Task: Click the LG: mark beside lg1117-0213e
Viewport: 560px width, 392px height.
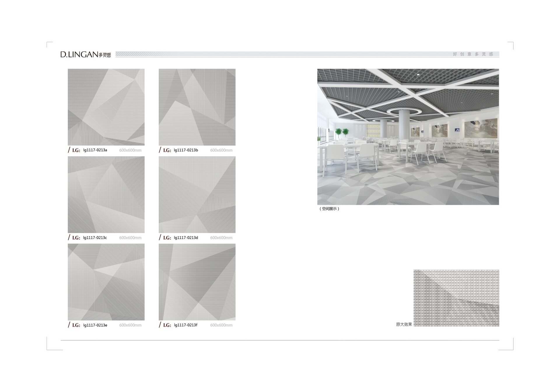Action: click(76, 325)
